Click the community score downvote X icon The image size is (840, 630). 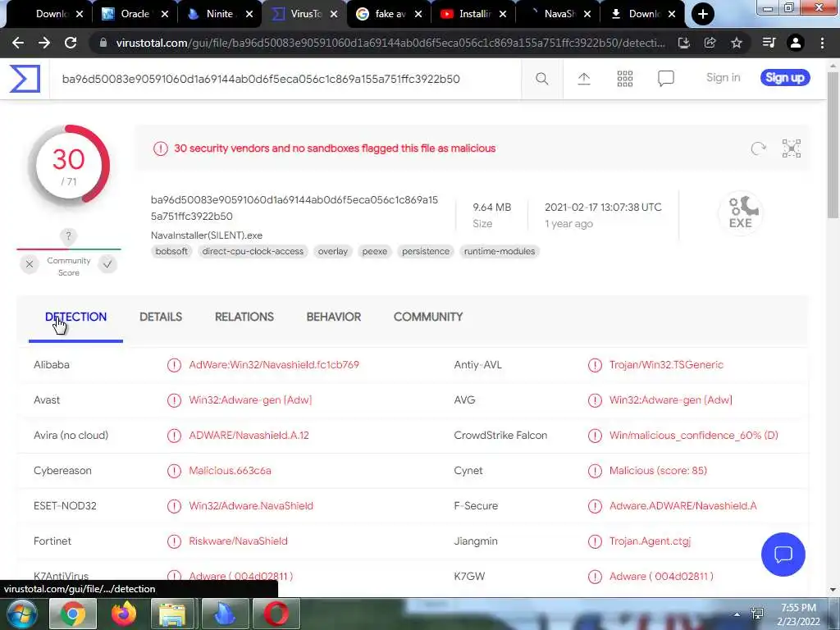[30, 264]
